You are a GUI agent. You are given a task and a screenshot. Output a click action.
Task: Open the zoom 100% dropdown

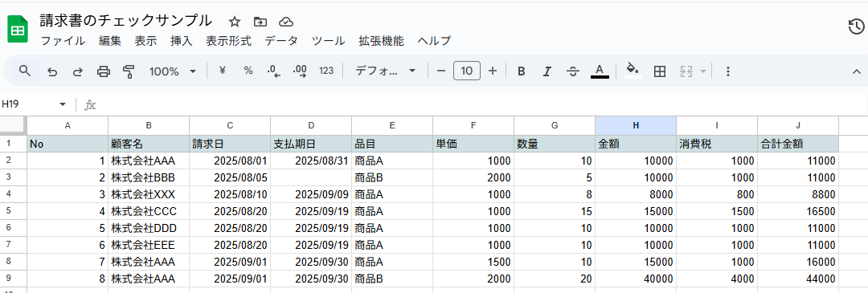173,71
